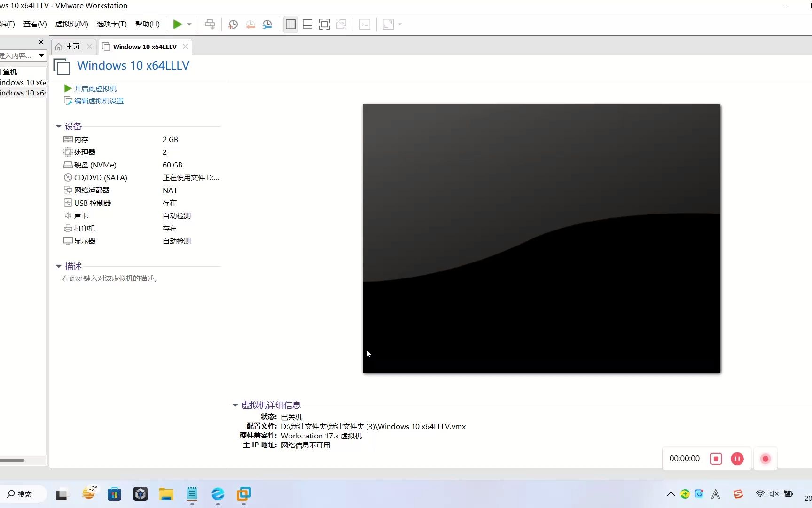The image size is (812, 508).
Task: Close the library sidebar panel
Action: [41, 42]
